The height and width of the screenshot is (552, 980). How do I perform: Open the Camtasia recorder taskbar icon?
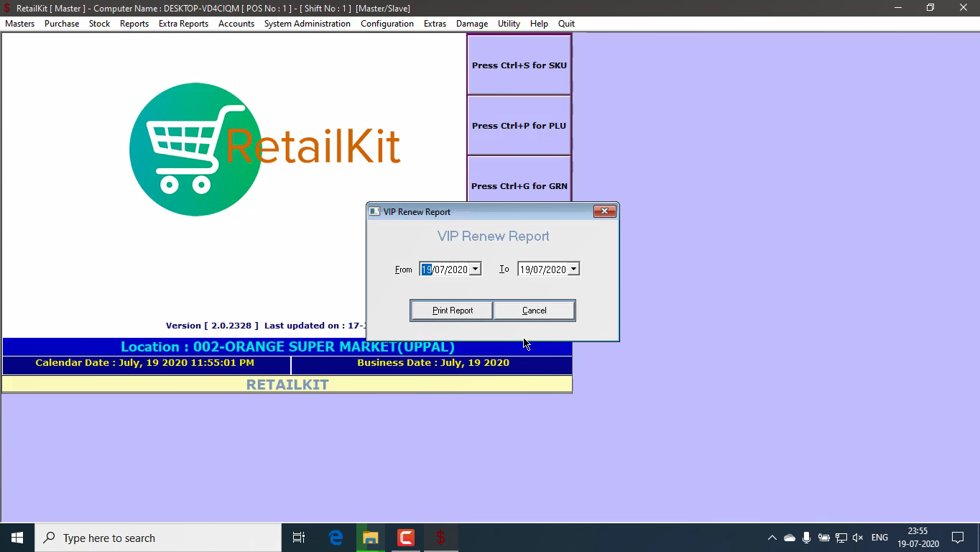406,538
